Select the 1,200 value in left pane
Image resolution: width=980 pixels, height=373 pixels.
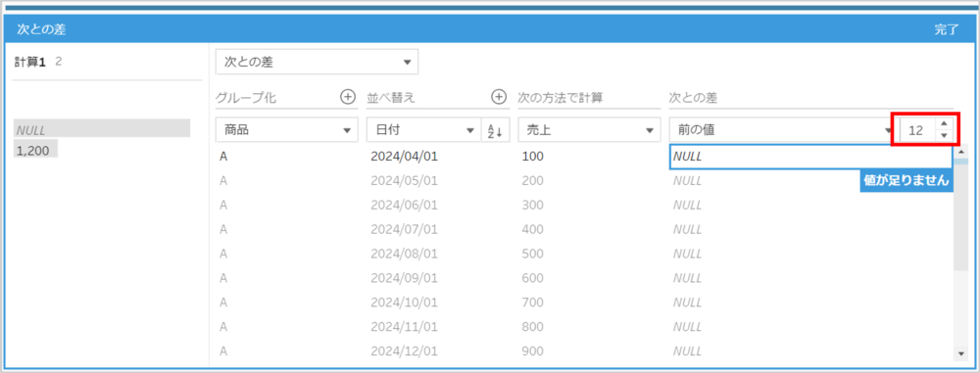[35, 150]
